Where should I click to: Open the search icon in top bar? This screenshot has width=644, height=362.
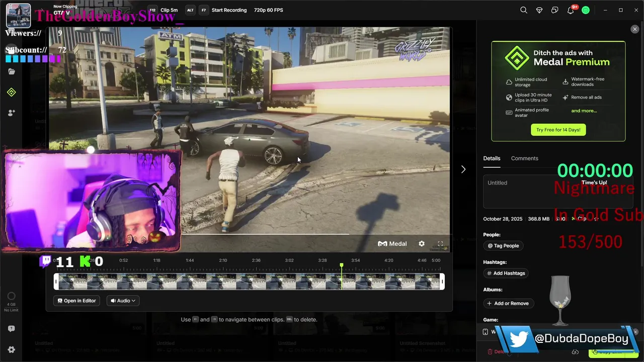tap(524, 10)
